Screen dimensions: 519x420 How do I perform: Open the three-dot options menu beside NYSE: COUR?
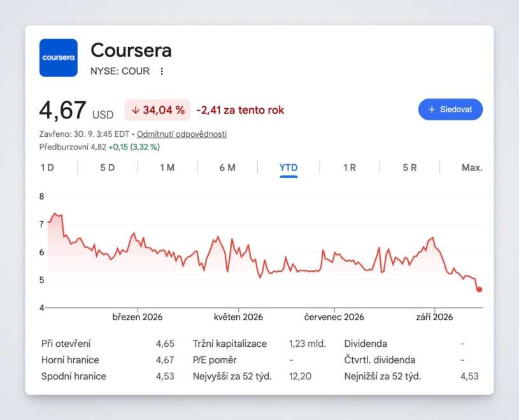click(162, 71)
